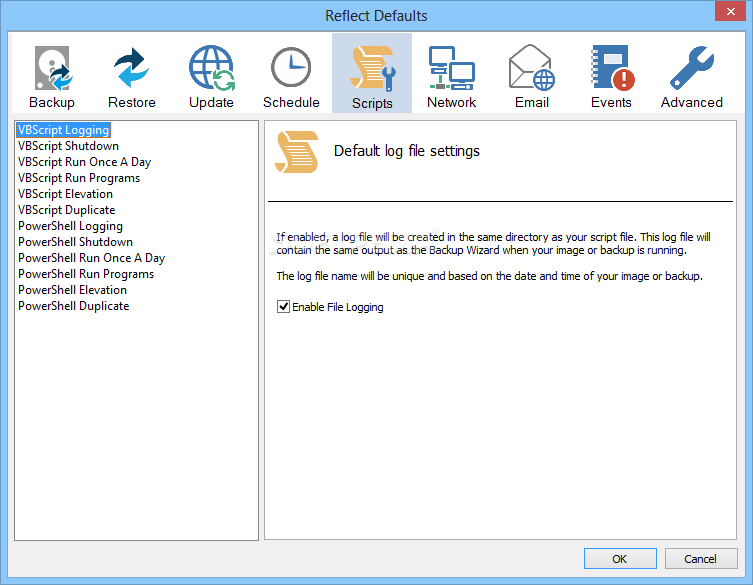This screenshot has width=753, height=585.
Task: Select PowerShell Run Once A Day
Action: coord(91,258)
